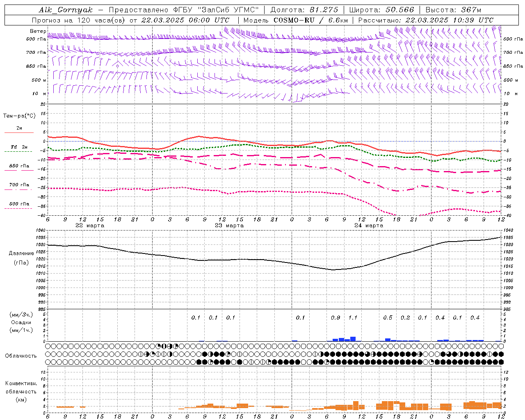Click the pink dotted 500 гПа legend line
This screenshot has height=420, width=525.
click(18, 208)
